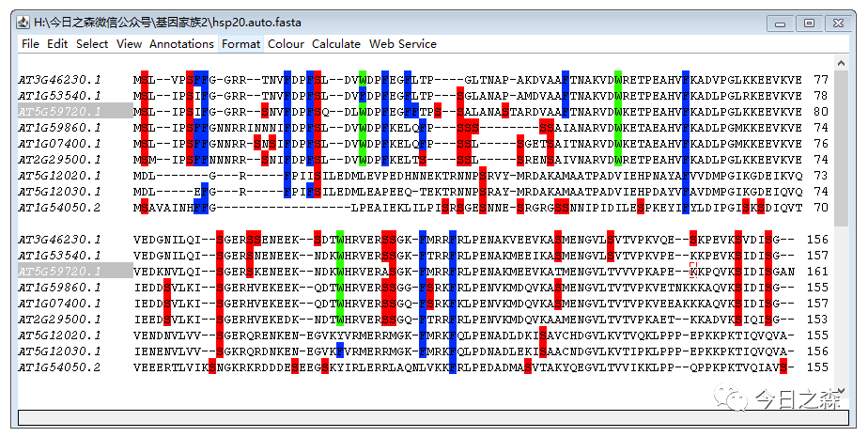The height and width of the screenshot is (437, 868).
Task: Maximize the alignment window
Action: point(807,23)
